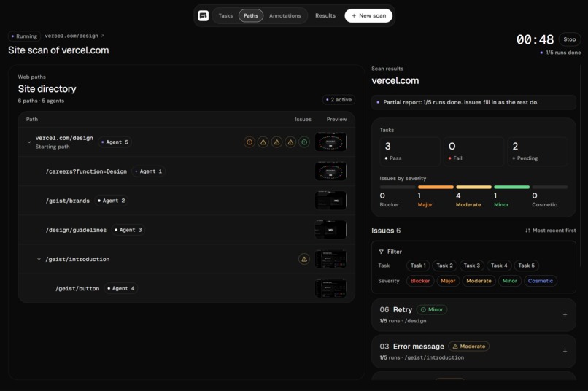Collapse the /geist/introduction path row

click(39, 259)
